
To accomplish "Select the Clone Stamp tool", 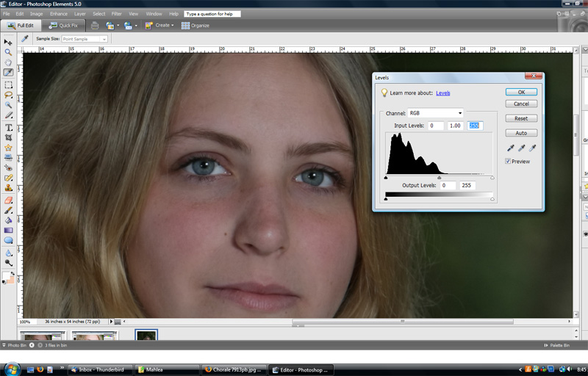I will coord(8,188).
